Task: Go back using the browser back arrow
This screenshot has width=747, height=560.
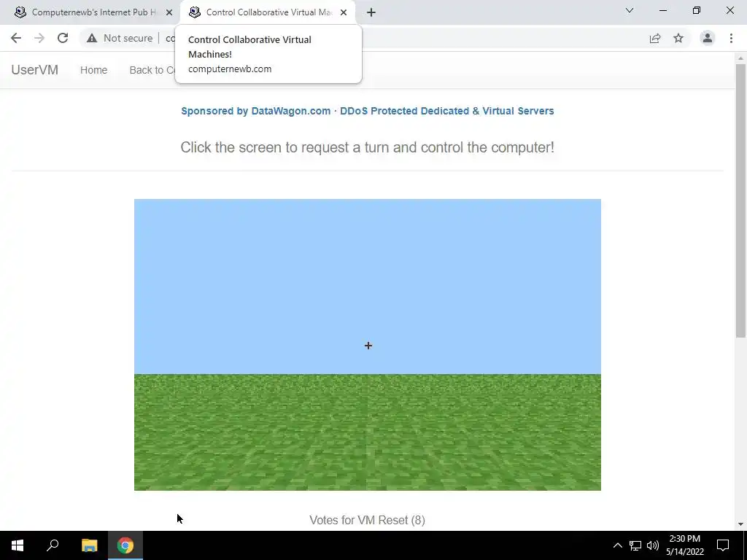Action: pyautogui.click(x=16, y=38)
